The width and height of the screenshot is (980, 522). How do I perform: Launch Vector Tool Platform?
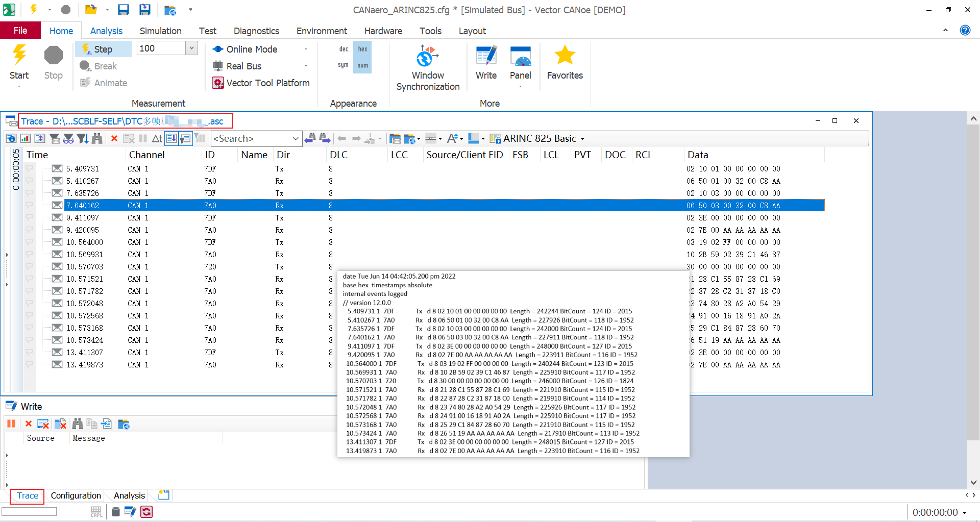point(261,83)
